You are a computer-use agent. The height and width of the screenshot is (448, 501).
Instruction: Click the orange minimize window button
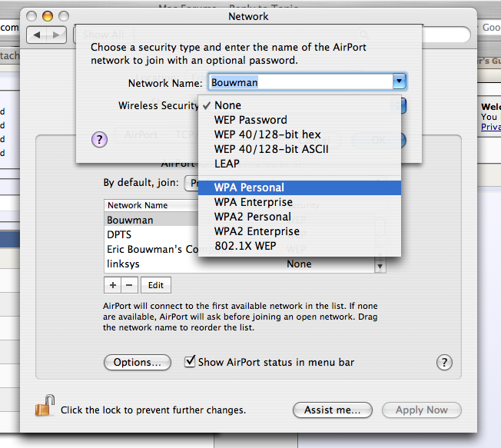(48, 16)
